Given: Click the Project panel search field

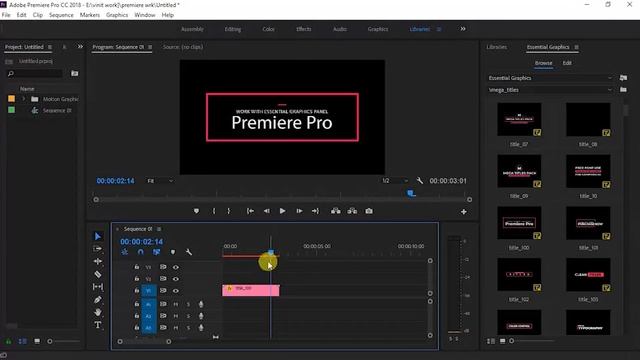Looking at the screenshot, I should [35, 73].
